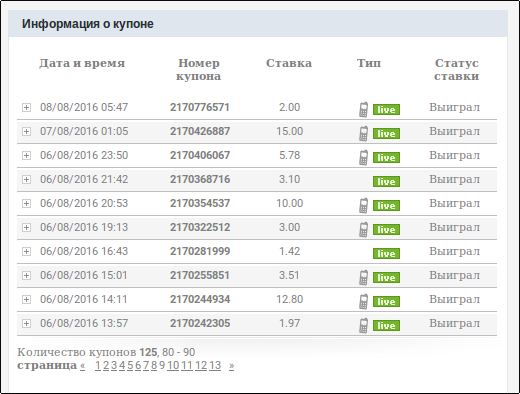Click coupon number 2170354537
This screenshot has width=520, height=394.
(x=200, y=203)
